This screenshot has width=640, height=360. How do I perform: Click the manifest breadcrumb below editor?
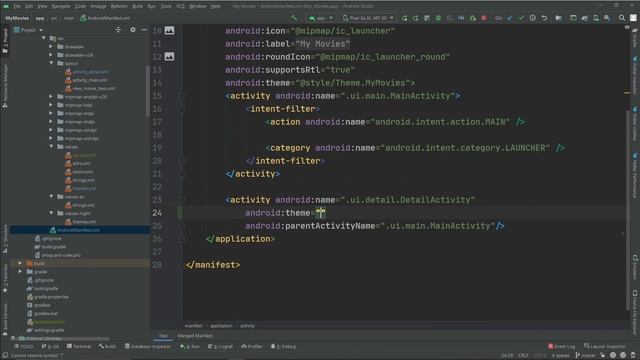point(193,326)
